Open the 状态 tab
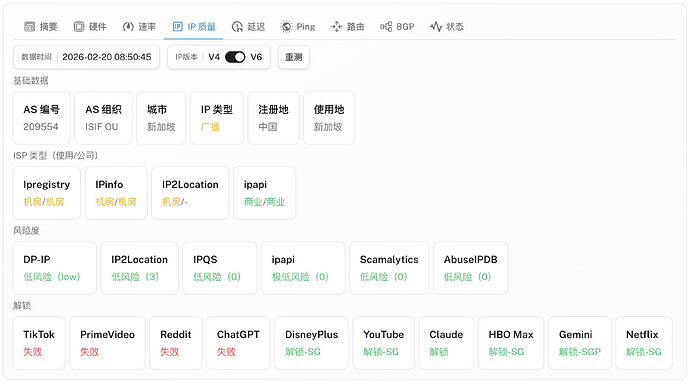This screenshot has width=690, height=382. (x=447, y=27)
